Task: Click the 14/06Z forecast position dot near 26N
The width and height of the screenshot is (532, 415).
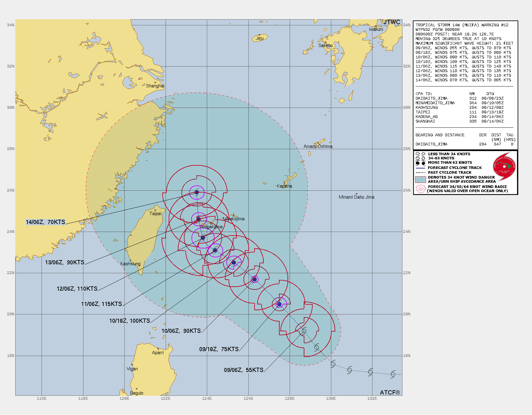Action: 197,193
